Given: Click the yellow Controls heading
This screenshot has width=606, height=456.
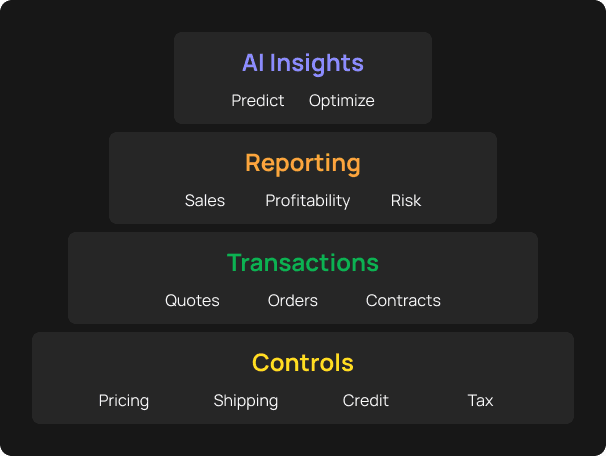Looking at the screenshot, I should [x=303, y=362].
